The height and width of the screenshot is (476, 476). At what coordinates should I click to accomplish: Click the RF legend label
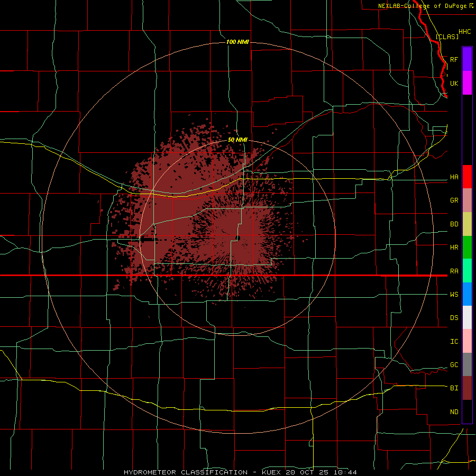coord(454,59)
